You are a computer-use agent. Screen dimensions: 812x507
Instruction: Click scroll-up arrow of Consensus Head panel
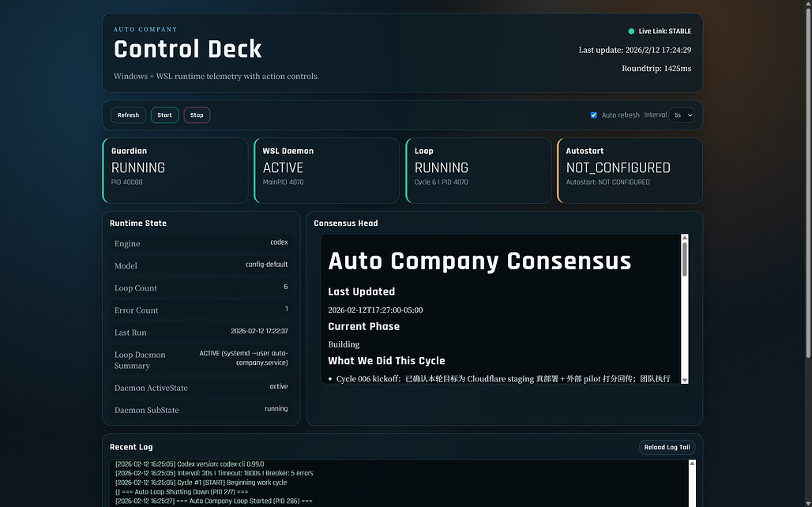(685, 238)
